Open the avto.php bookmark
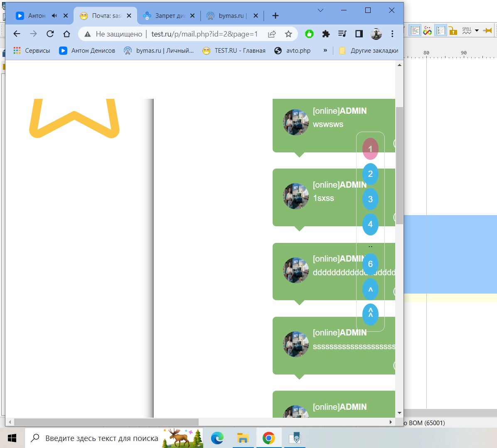This screenshot has width=497, height=448. [293, 51]
